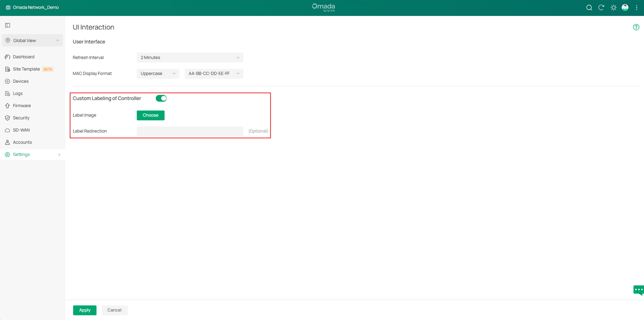Viewport: 644px width, 320px height.
Task: Click the Devices sidebar icon
Action: pyautogui.click(x=8, y=81)
